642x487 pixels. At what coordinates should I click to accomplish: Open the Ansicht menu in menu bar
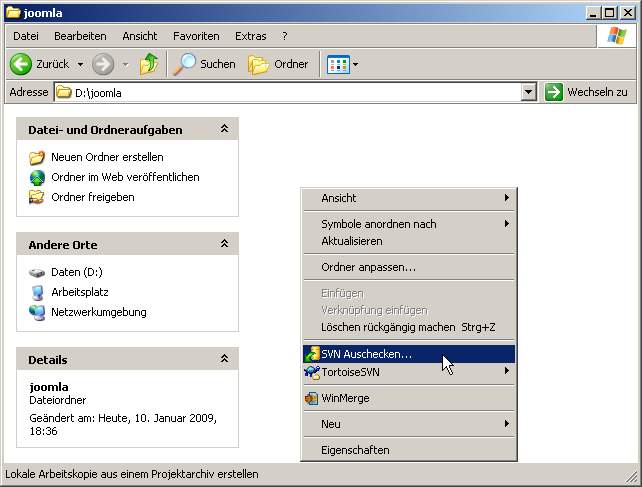140,36
